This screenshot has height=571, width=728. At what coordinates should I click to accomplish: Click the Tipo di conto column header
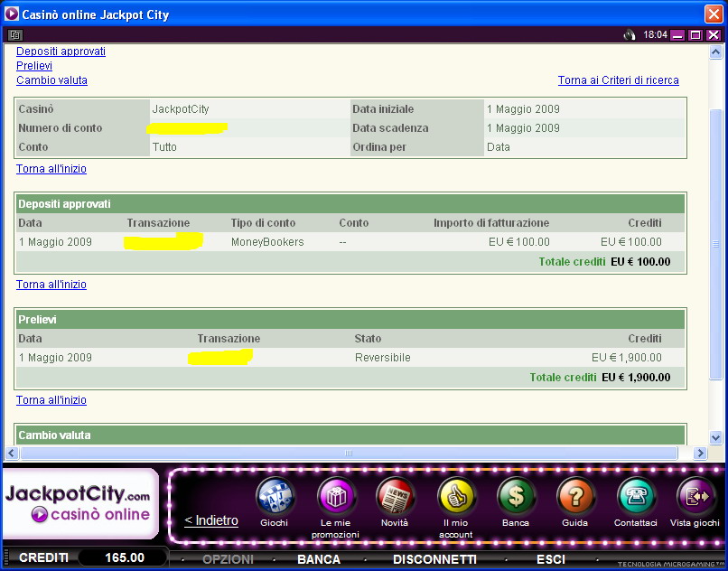pyautogui.click(x=263, y=223)
